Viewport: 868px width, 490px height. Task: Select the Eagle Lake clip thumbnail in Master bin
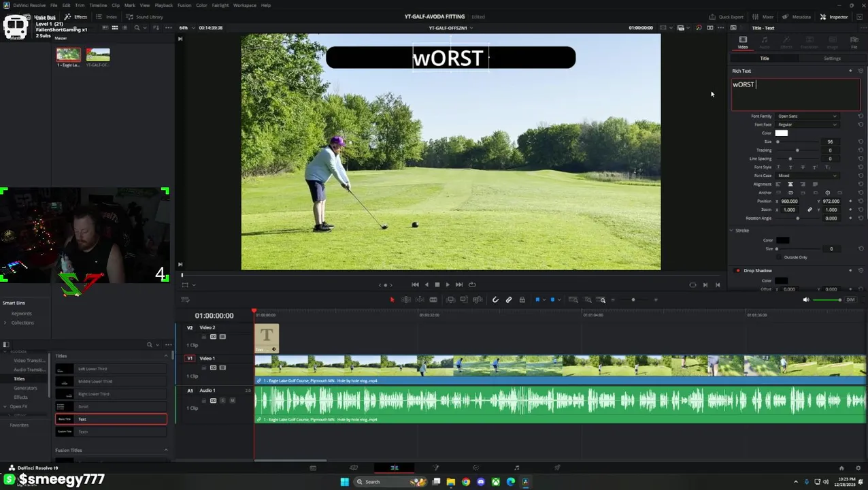(x=68, y=54)
